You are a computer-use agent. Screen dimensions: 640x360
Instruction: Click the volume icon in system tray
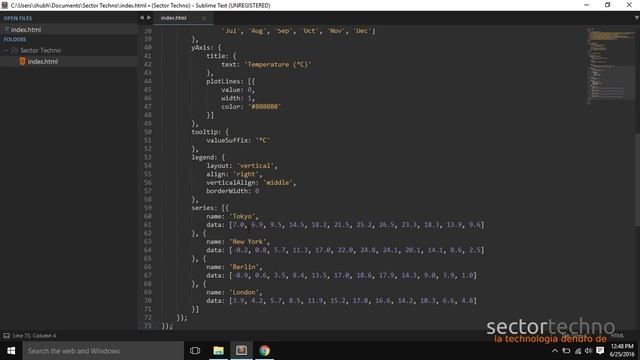[x=588, y=351]
